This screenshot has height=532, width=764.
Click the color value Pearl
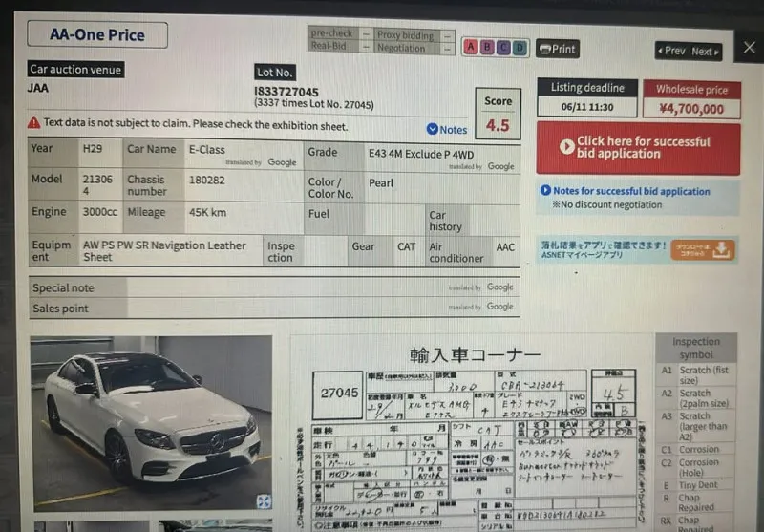pos(381,183)
